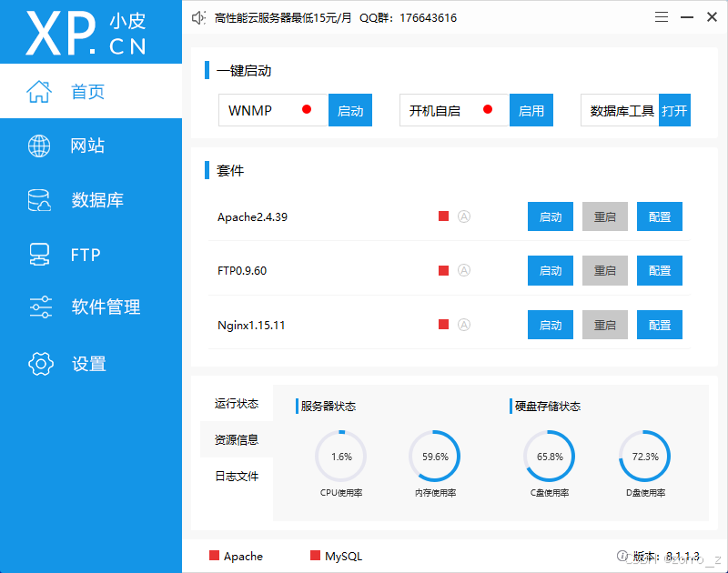Open Apache2.4.39 配置
The height and width of the screenshot is (573, 728).
(659, 216)
